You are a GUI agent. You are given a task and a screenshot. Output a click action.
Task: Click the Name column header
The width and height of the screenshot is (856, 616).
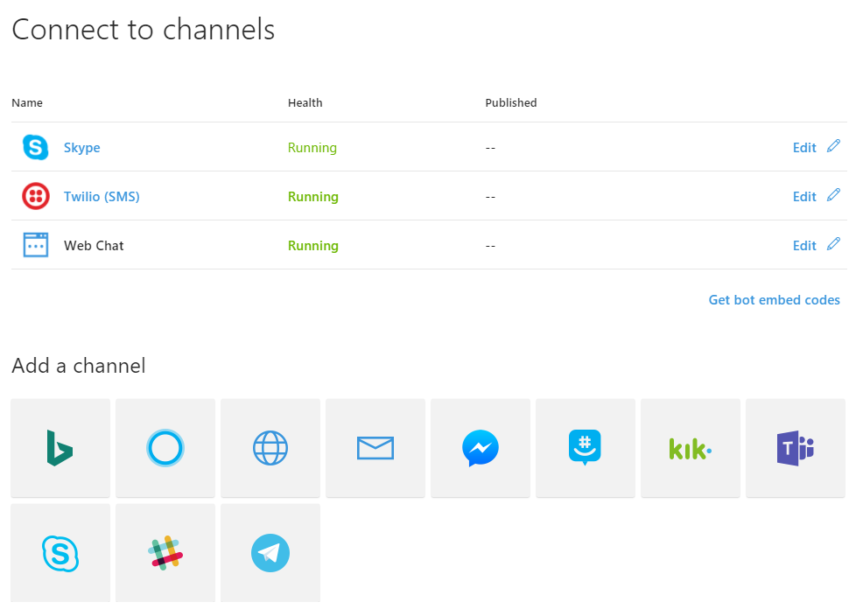pos(27,102)
